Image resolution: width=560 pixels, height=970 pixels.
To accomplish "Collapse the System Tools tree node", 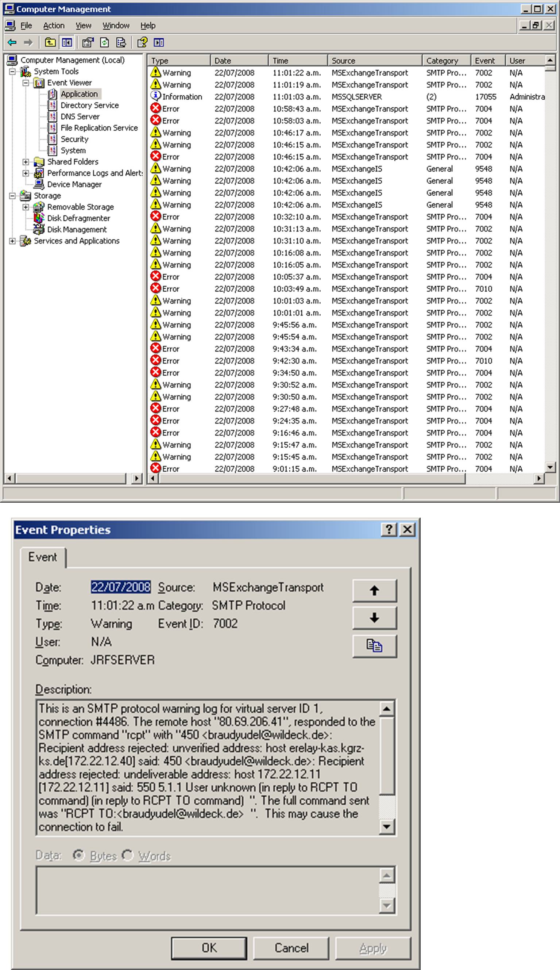I will (12, 72).
